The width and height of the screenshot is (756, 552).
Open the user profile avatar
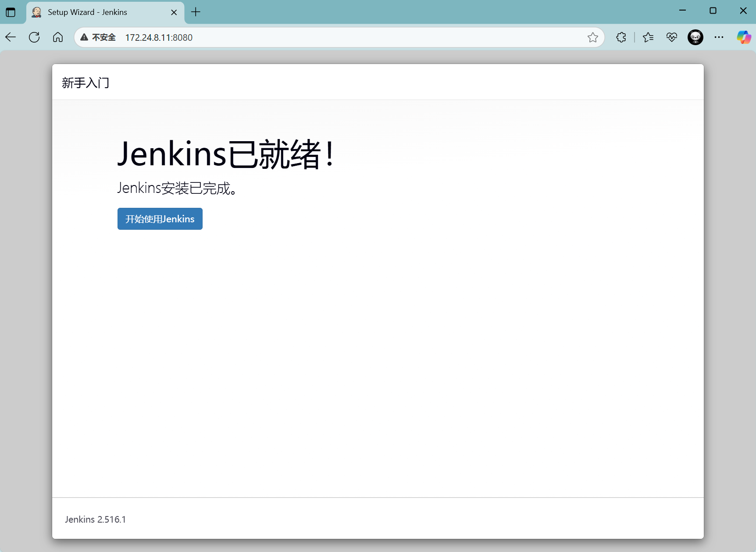pos(695,37)
